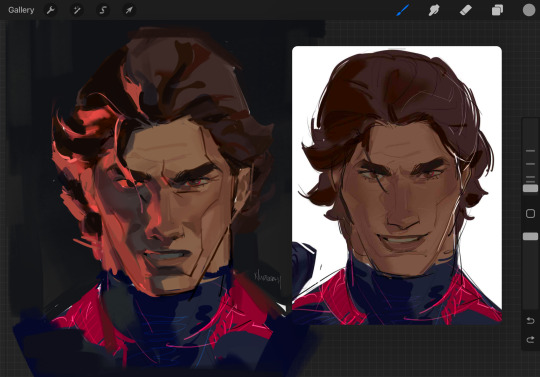Select the Eraser tool
540x377 pixels.
465,10
